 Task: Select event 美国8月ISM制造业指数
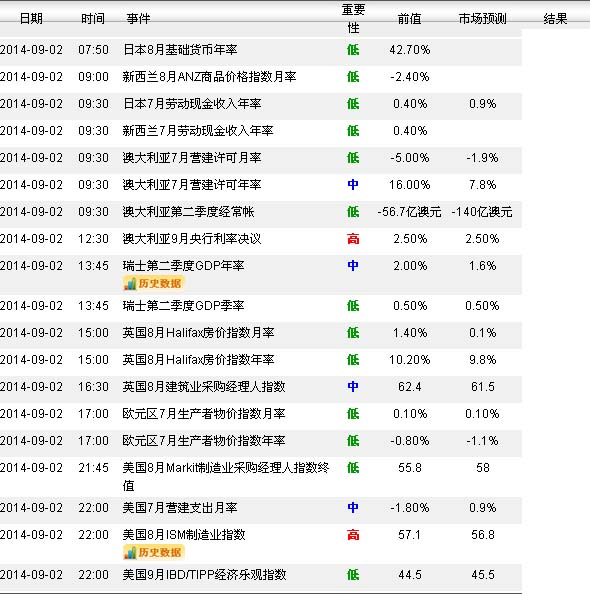[184, 535]
